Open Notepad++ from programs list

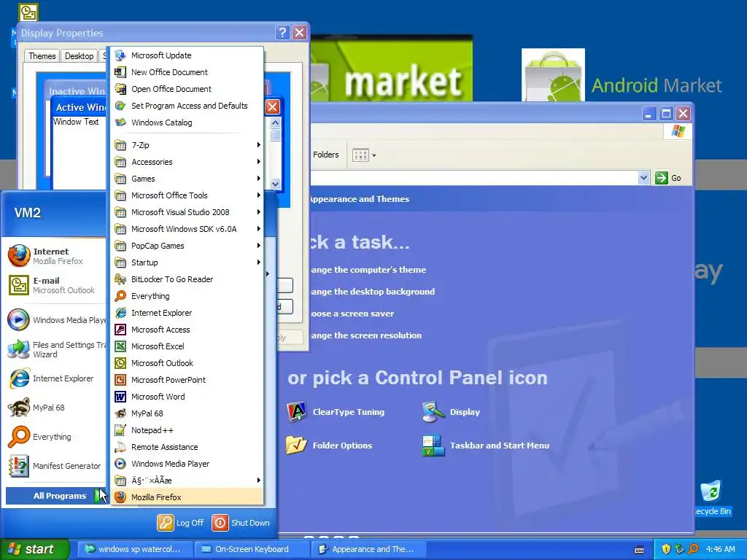click(x=187, y=430)
